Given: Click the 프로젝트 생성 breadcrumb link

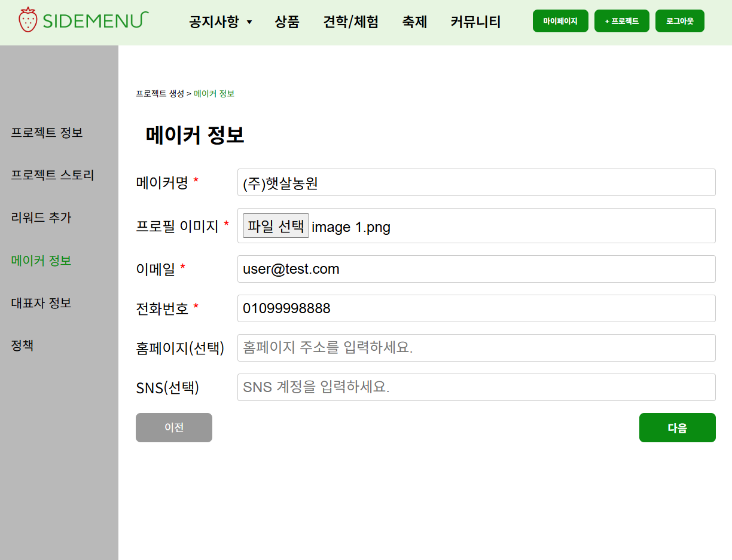Looking at the screenshot, I should (x=160, y=94).
